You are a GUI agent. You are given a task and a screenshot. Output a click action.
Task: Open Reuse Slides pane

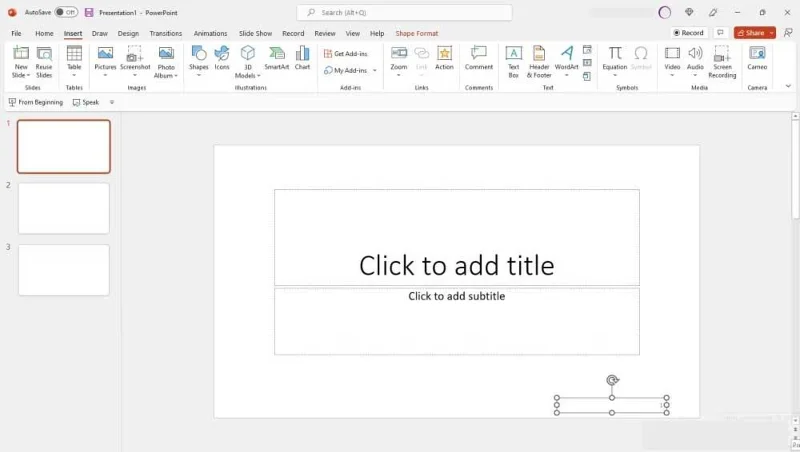(44, 62)
